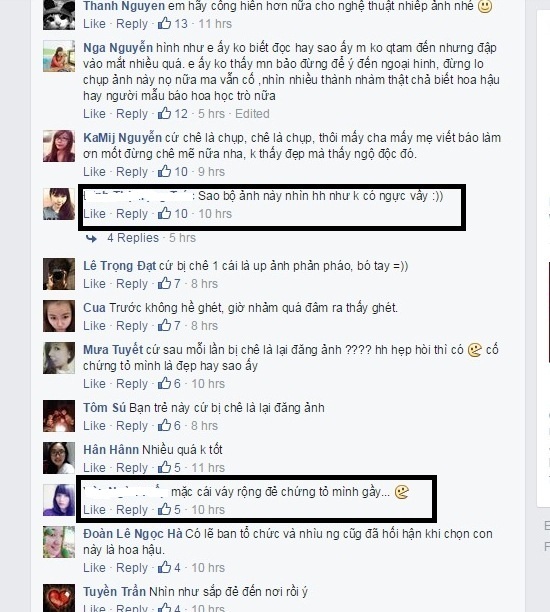Like Cua's comment
This screenshot has width=550, height=612.
pyautogui.click(x=94, y=326)
